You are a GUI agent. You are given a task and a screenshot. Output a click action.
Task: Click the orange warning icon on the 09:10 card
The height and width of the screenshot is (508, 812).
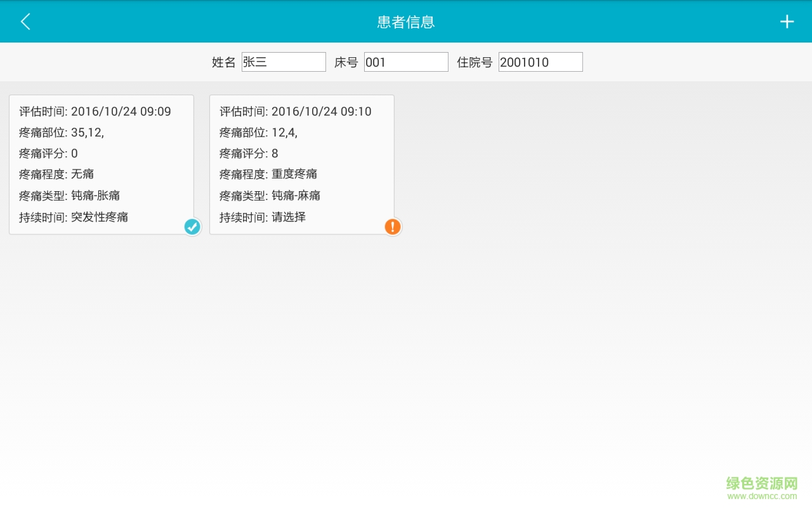tap(393, 227)
